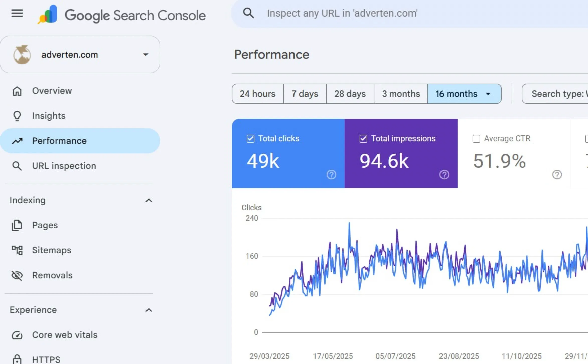Select the 24 hours range
This screenshot has width=588, height=364.
(258, 94)
